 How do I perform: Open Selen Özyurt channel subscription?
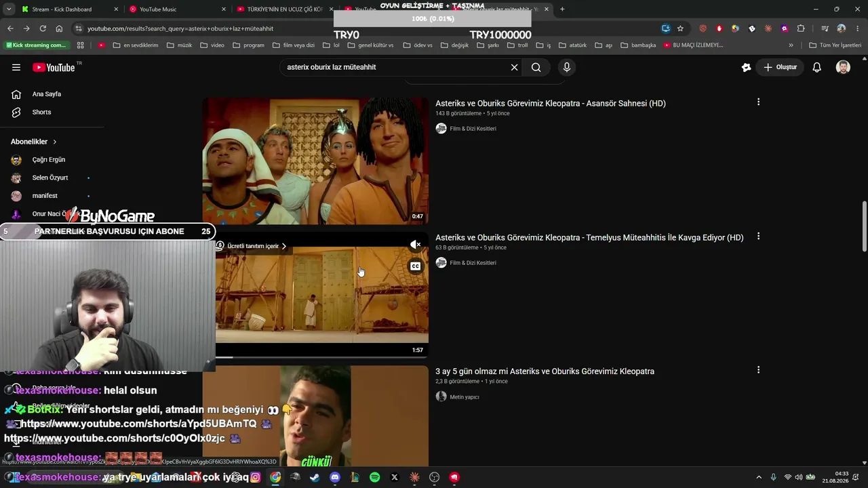(50, 178)
